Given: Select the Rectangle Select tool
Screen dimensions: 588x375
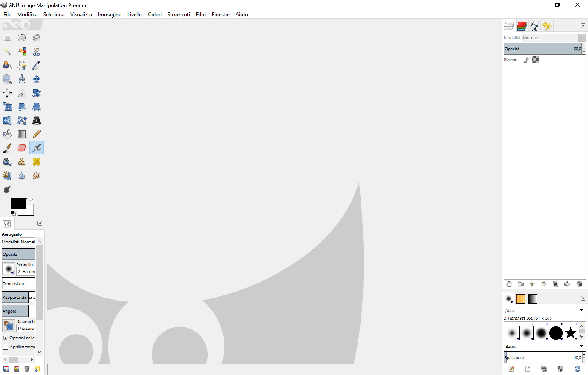Looking at the screenshot, I should pos(7,38).
